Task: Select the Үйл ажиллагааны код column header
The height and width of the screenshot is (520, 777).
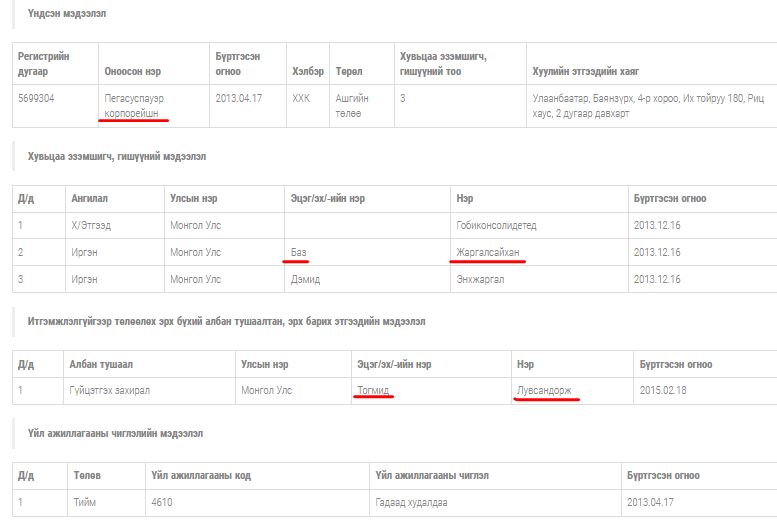Action: [199, 475]
